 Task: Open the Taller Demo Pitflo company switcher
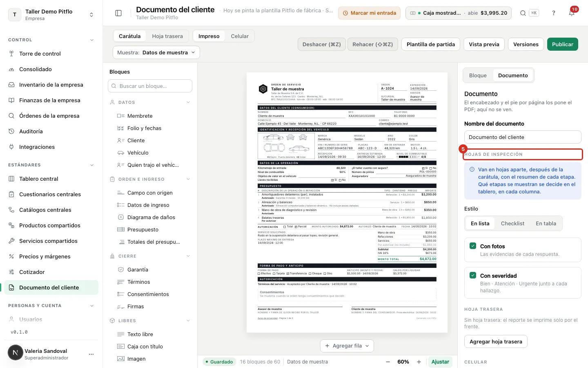pyautogui.click(x=51, y=15)
